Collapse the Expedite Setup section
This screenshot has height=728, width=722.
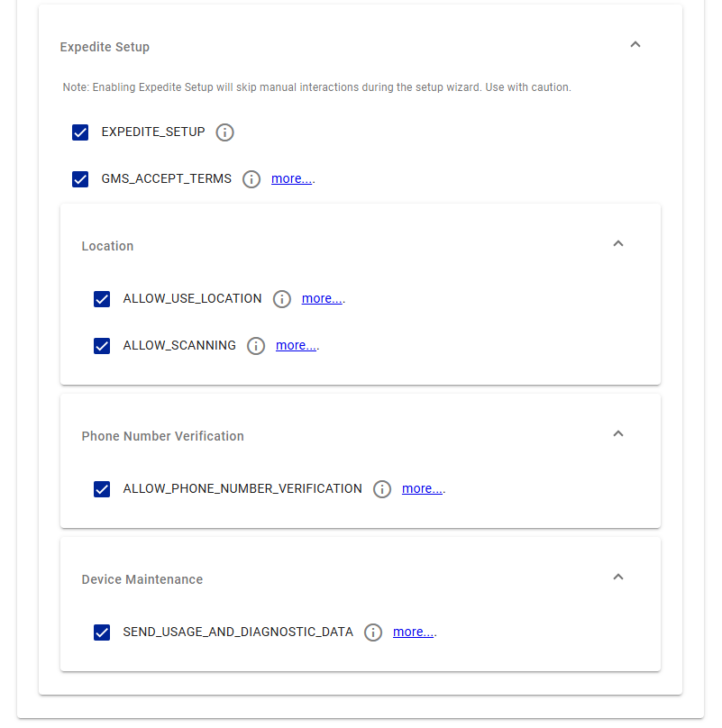pos(635,45)
